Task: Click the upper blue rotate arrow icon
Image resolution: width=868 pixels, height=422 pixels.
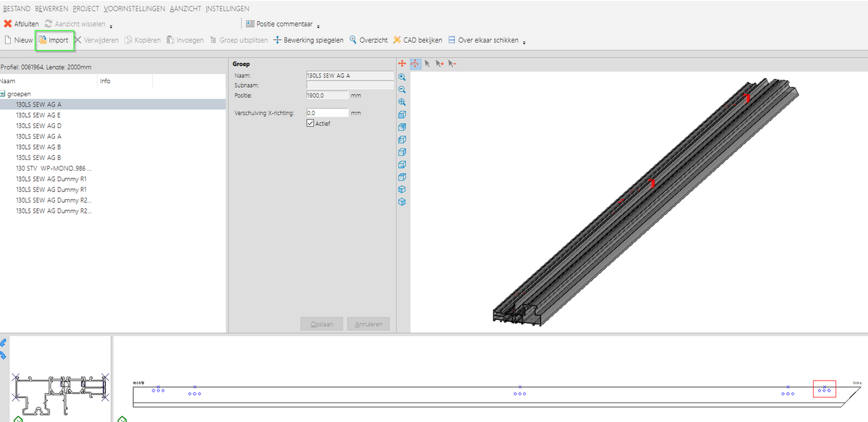Action: pyautogui.click(x=4, y=343)
